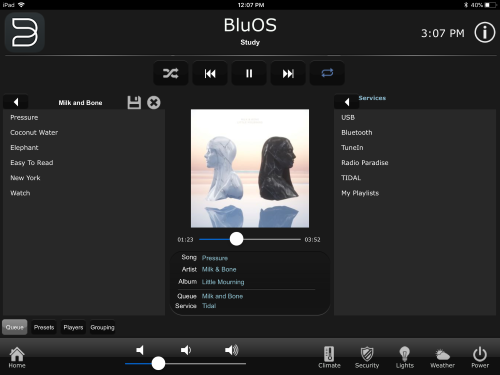The height and width of the screenshot is (375, 500).
Task: Clear the queue with X icon
Action: click(154, 102)
